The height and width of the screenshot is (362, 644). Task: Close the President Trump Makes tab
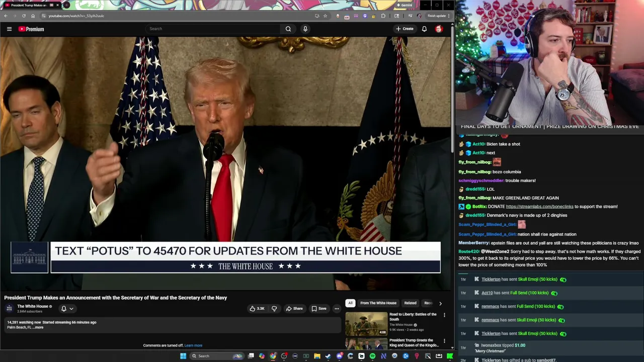tap(57, 5)
